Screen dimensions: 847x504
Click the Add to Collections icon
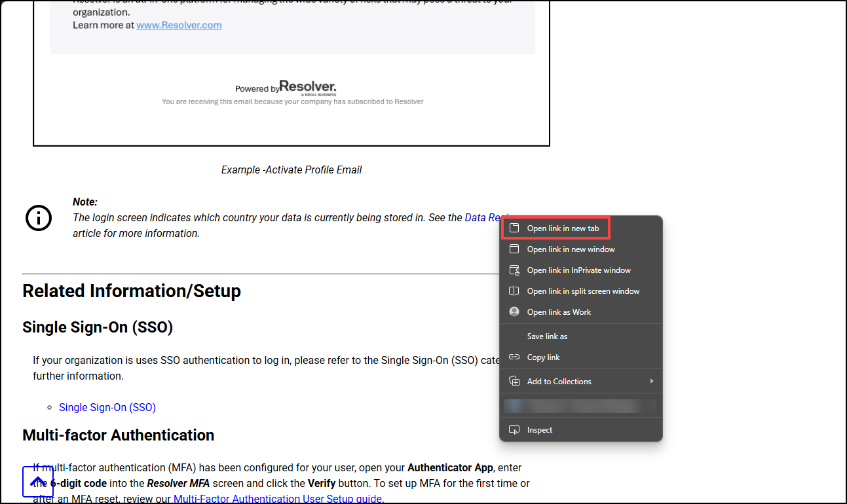click(514, 382)
